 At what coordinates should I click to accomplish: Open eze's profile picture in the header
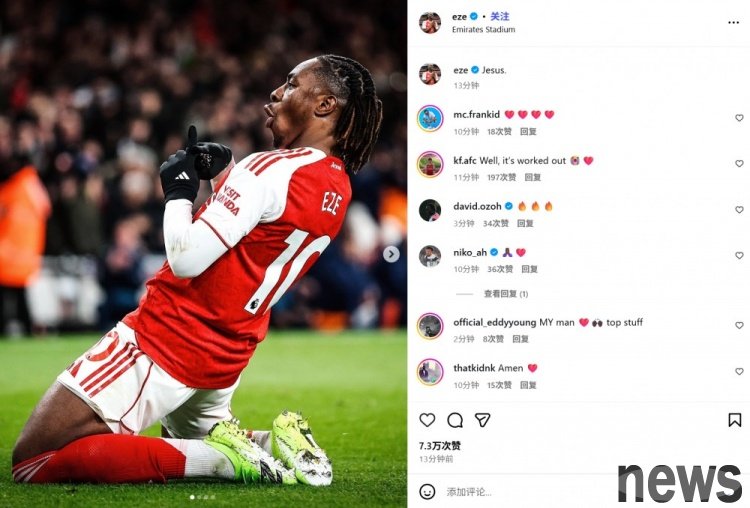[x=430, y=22]
